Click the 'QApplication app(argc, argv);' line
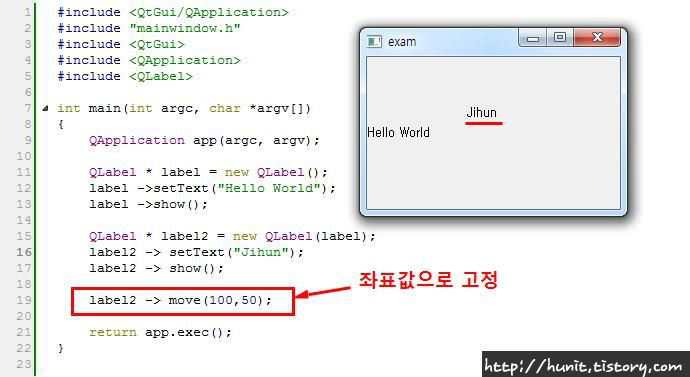The width and height of the screenshot is (690, 377). [x=204, y=140]
